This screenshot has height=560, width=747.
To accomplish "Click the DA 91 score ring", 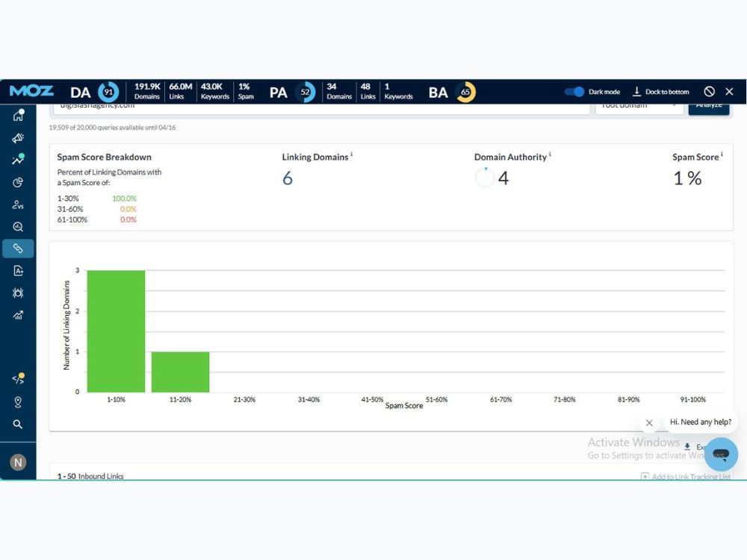I will click(108, 92).
